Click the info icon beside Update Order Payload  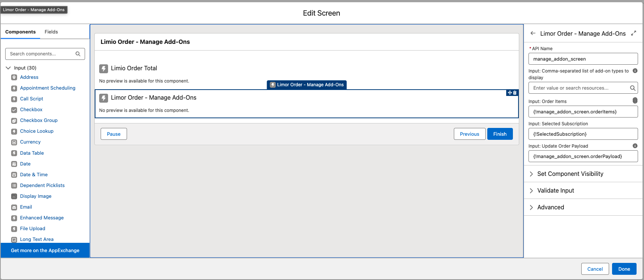(x=635, y=146)
